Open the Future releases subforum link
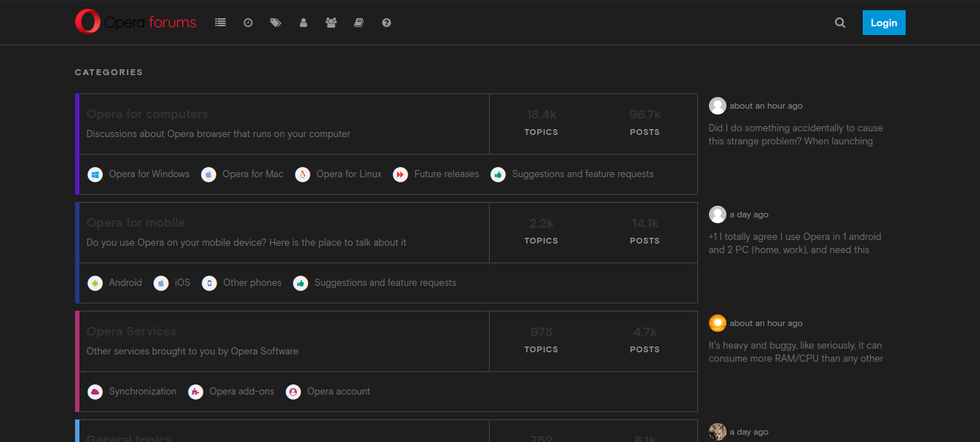 click(x=447, y=174)
